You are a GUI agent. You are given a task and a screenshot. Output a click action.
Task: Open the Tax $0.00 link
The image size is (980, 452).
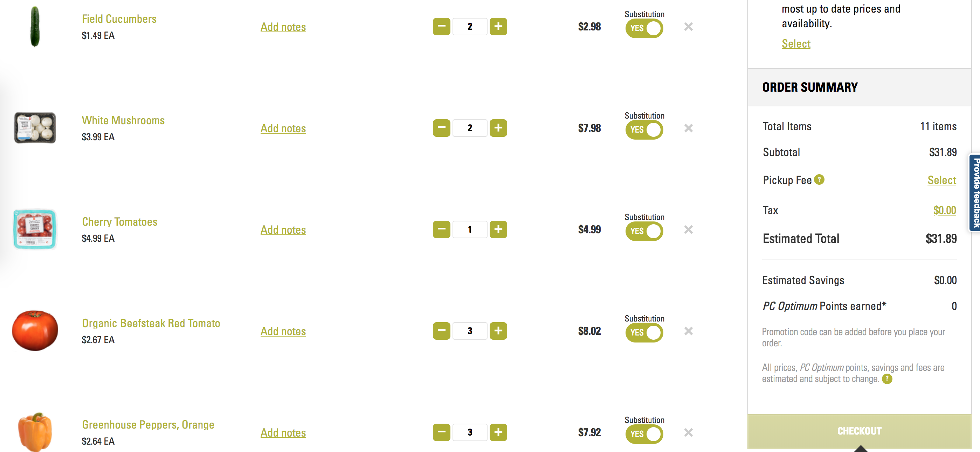tap(944, 210)
